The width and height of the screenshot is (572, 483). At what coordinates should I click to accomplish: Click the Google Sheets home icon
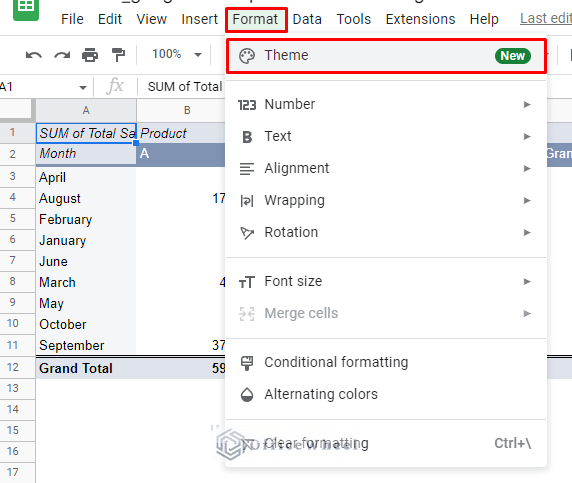click(x=26, y=8)
